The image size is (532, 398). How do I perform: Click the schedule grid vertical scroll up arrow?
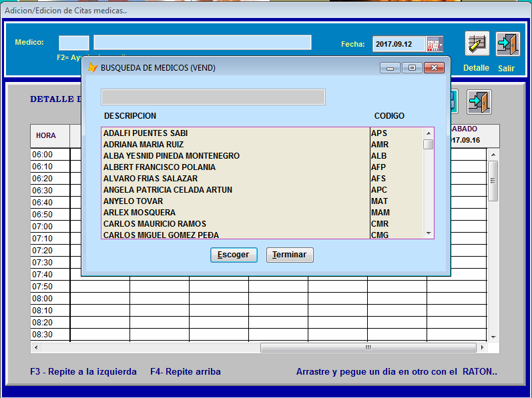[493, 155]
